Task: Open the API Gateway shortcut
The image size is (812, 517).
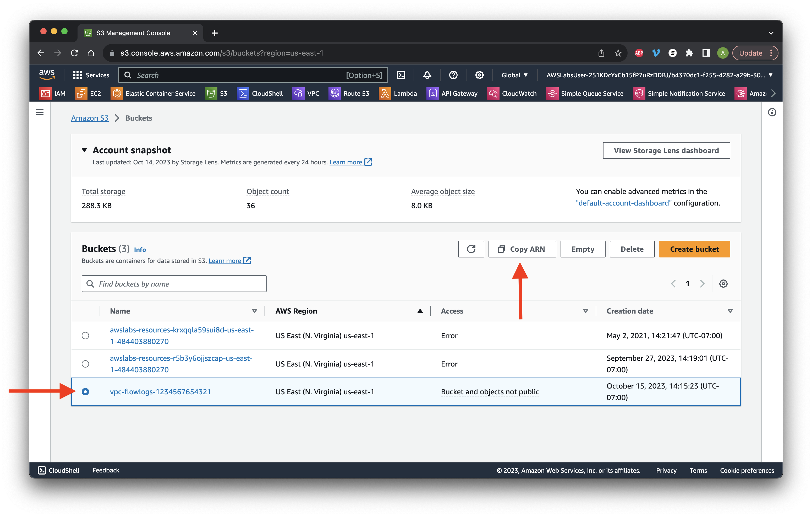Action: click(452, 94)
